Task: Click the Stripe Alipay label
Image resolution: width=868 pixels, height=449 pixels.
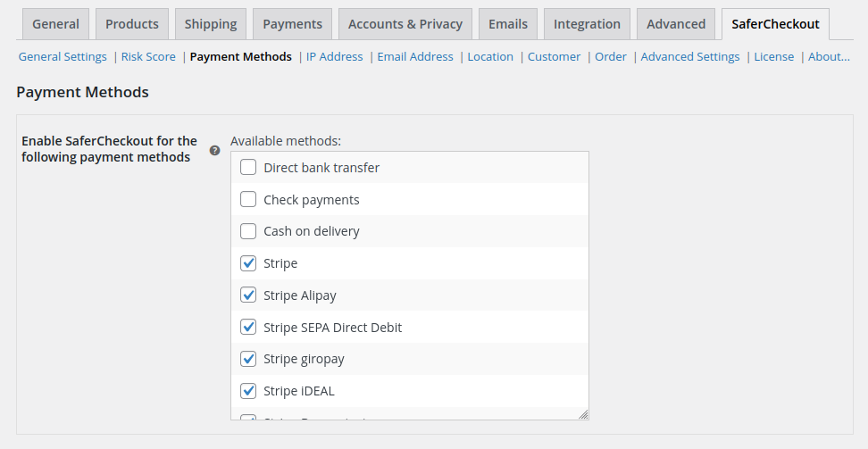Action: [300, 295]
